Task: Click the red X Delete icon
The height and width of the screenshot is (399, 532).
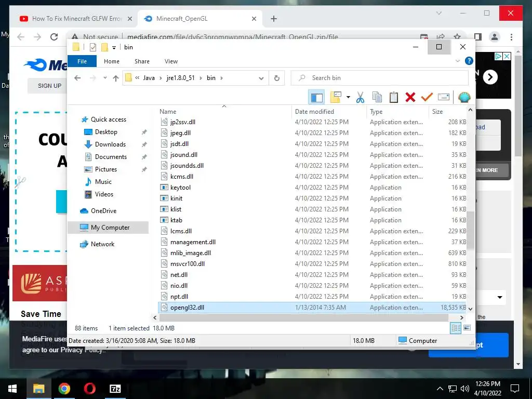Action: point(410,97)
